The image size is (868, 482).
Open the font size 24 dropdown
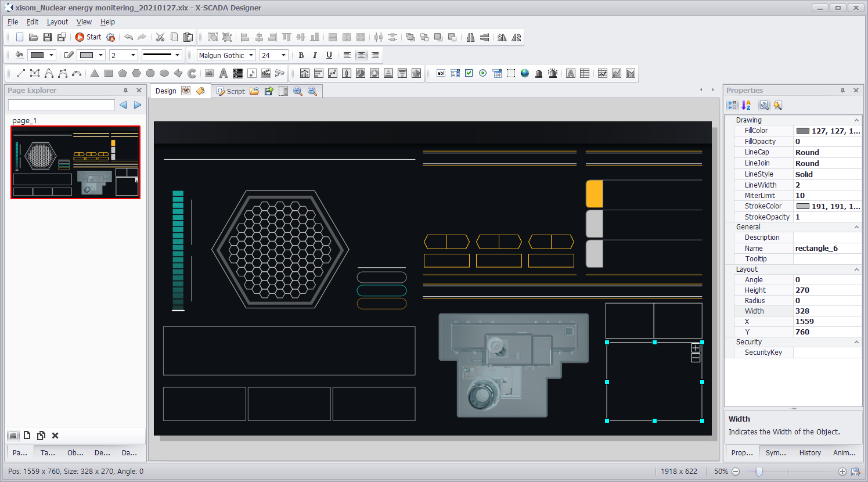pos(283,55)
